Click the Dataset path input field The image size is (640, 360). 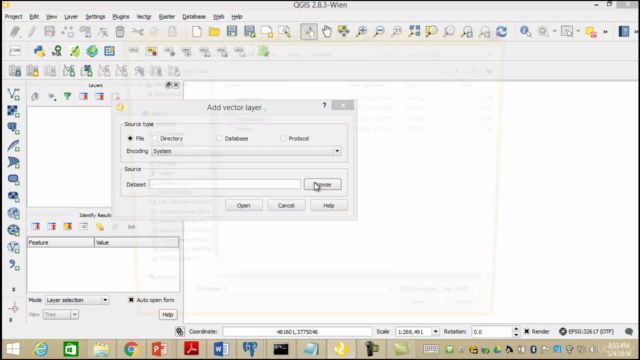[x=225, y=184]
